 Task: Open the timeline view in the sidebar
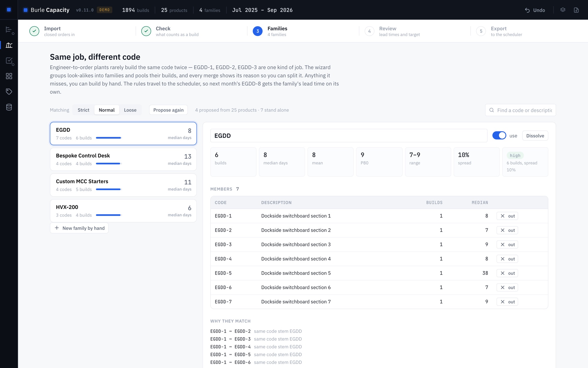click(9, 30)
